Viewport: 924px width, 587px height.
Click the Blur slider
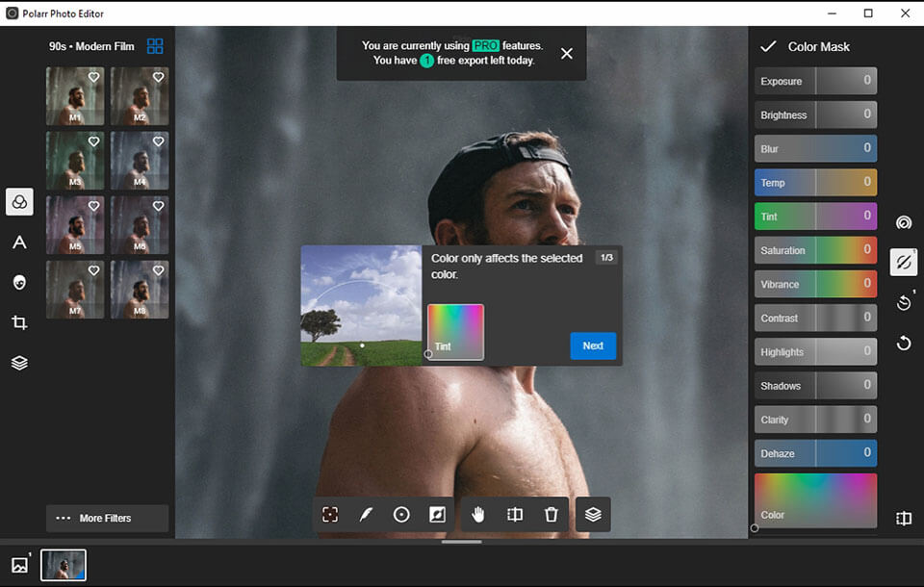815,148
